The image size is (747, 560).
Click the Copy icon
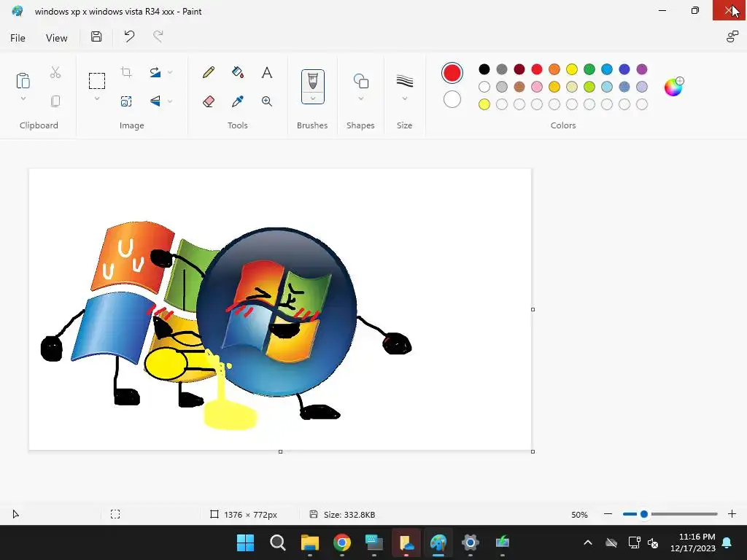[55, 101]
